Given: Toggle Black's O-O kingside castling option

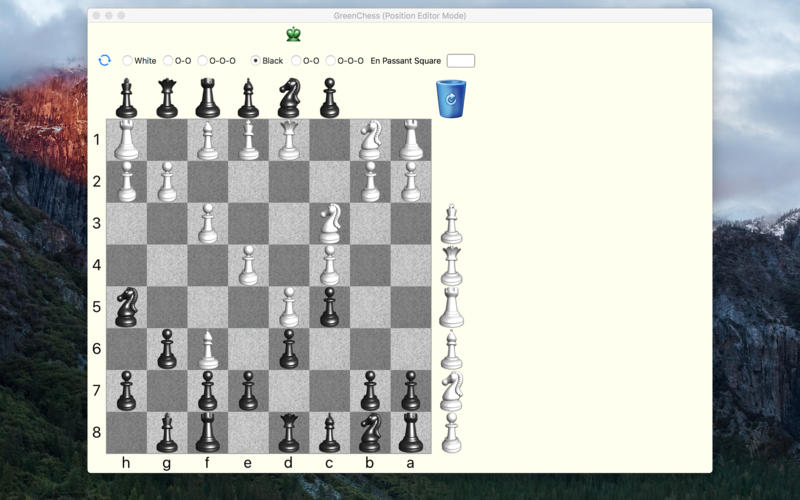Looking at the screenshot, I should coord(296,61).
